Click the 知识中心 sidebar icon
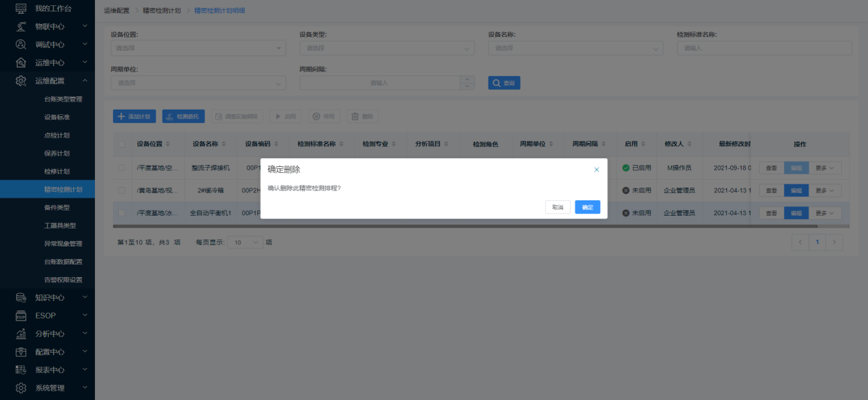This screenshot has height=400, width=868. [21, 297]
